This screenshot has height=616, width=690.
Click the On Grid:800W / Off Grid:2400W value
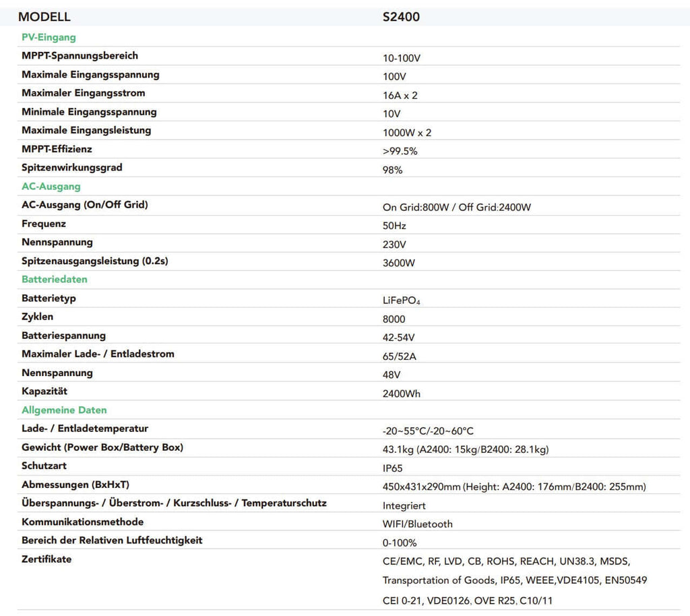pyautogui.click(x=457, y=207)
